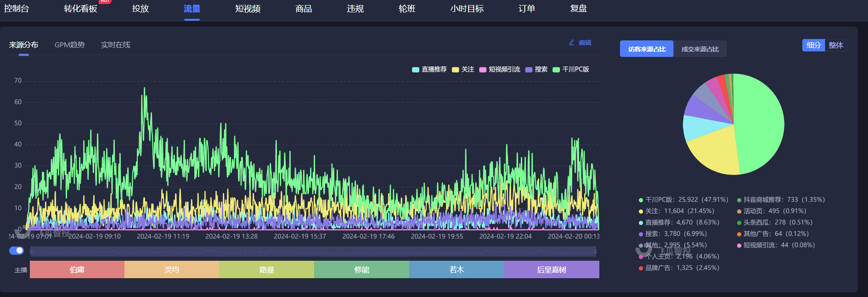Toggle pie legend 直播推荐: 4,670

point(679,222)
